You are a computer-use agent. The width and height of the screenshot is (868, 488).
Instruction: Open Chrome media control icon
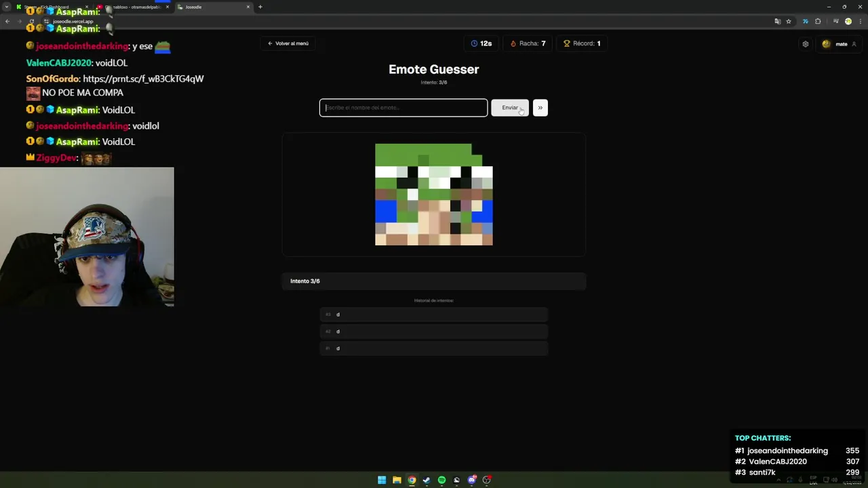836,21
